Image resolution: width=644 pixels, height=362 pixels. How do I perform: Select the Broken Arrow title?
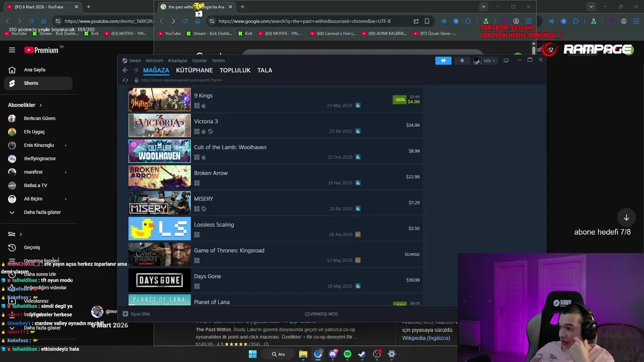[211, 173]
